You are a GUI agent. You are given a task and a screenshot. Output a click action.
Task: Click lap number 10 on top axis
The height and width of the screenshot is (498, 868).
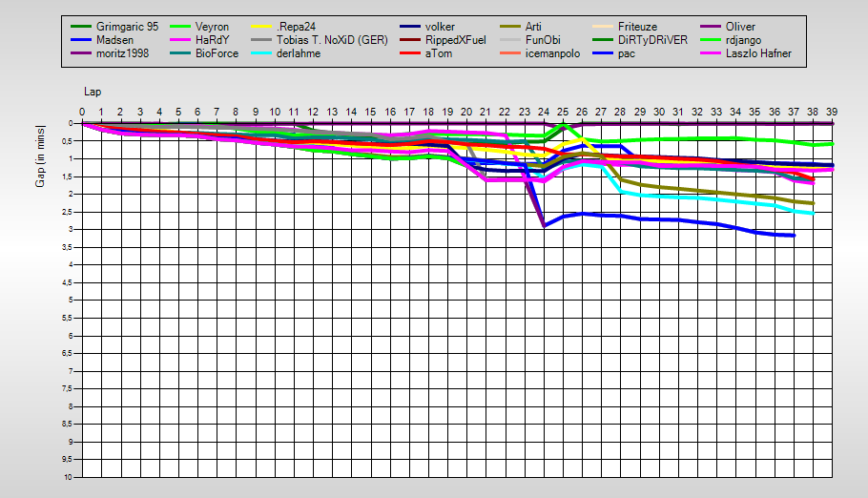[275, 112]
